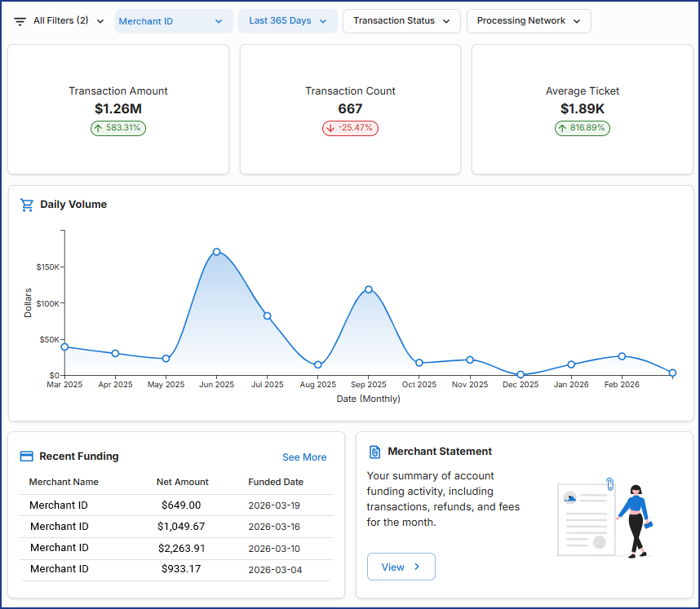The width and height of the screenshot is (700, 609).
Task: Click the Dec 2025 lowest data point
Action: click(521, 375)
